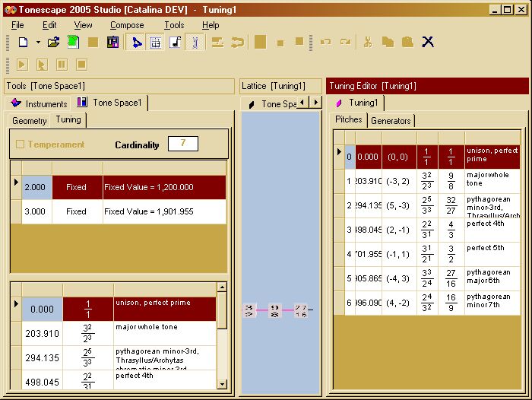Select the Tuning tab in Tools panel
This screenshot has height=400, width=532.
[68, 119]
